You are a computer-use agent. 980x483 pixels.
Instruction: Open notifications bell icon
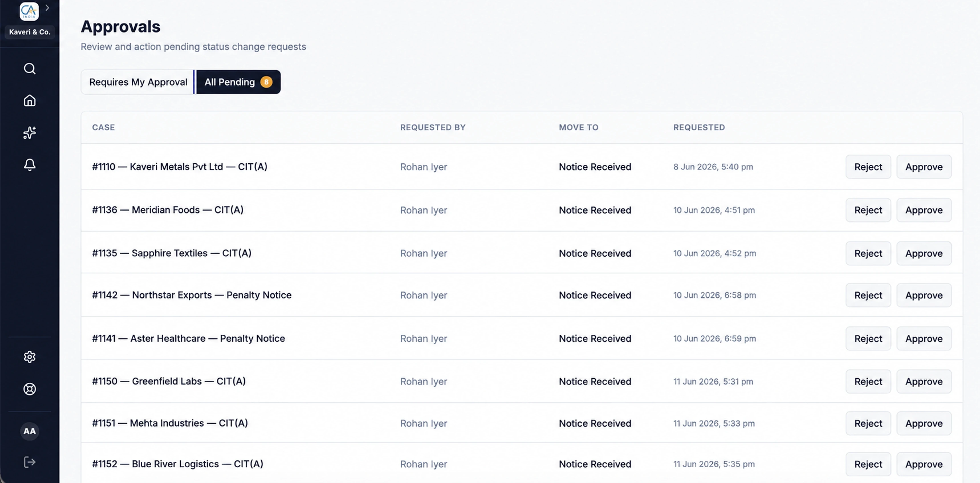pos(30,165)
